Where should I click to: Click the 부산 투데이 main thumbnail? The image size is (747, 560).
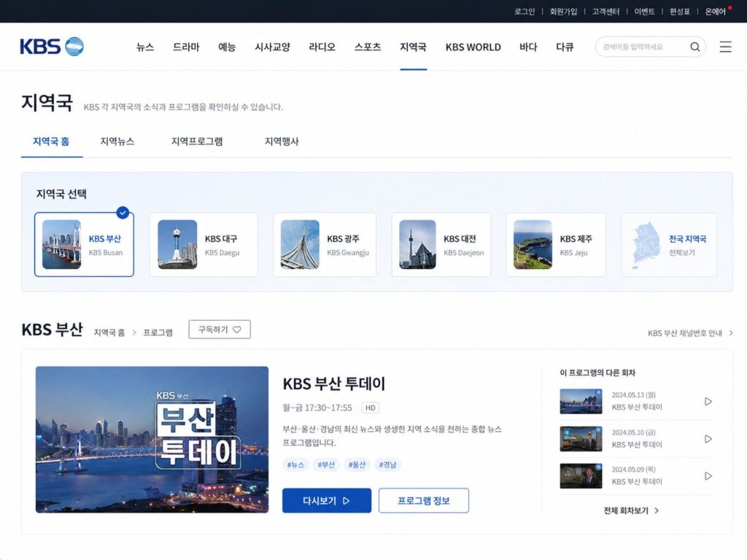tap(152, 440)
